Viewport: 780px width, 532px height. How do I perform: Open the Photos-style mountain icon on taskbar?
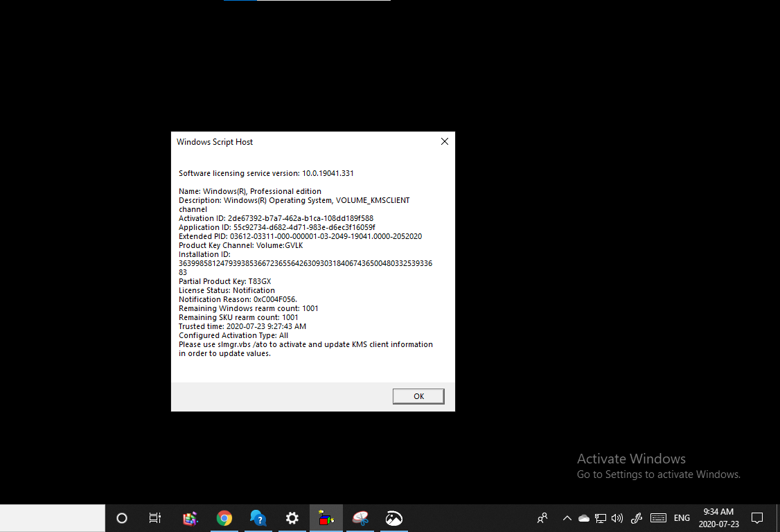(x=394, y=519)
